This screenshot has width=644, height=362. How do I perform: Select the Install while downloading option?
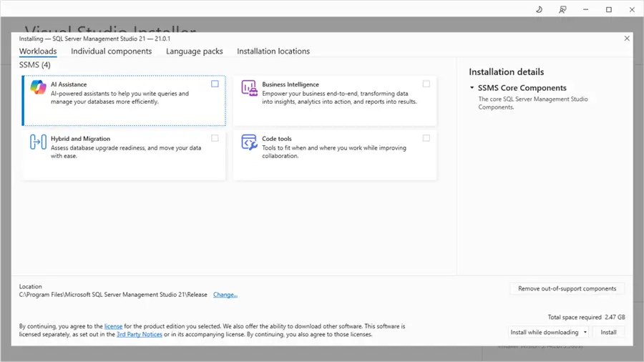(545, 332)
